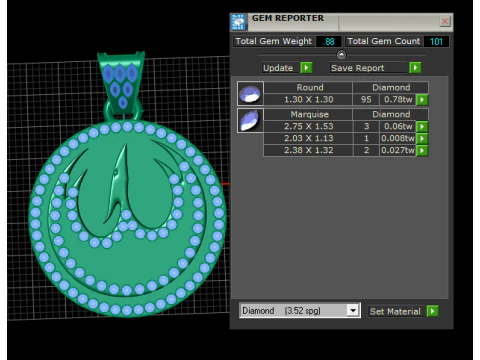Click green arrow for 0.06tw row

point(422,126)
